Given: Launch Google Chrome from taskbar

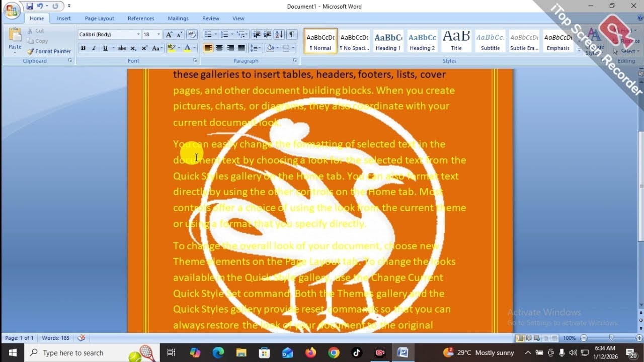Looking at the screenshot, I should [334, 352].
